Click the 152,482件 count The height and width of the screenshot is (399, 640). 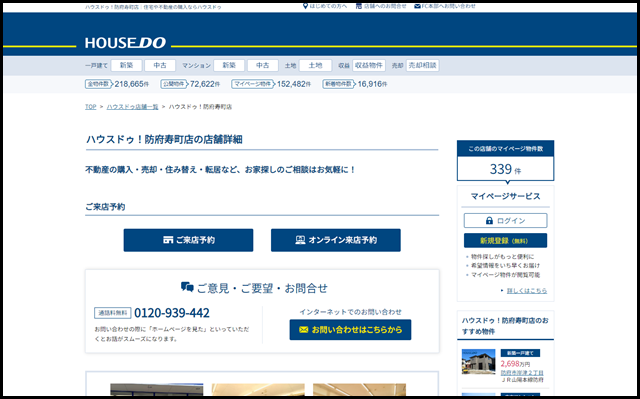click(294, 84)
